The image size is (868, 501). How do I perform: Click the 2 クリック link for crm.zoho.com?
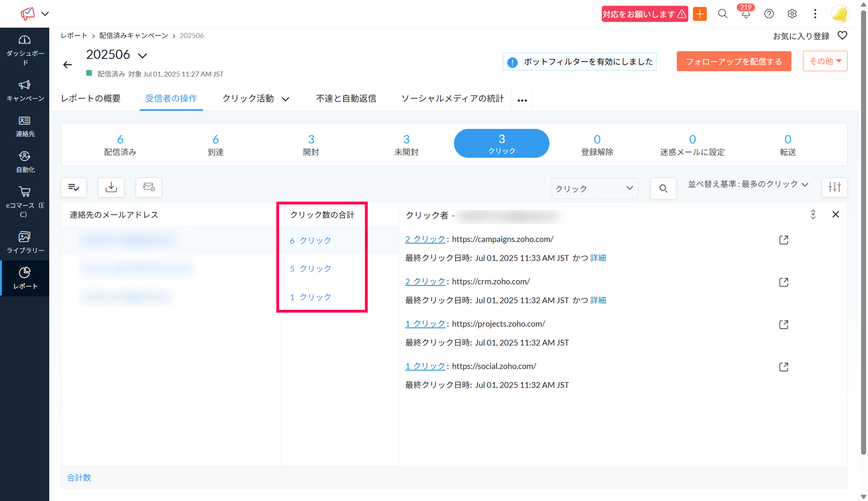pyautogui.click(x=425, y=282)
